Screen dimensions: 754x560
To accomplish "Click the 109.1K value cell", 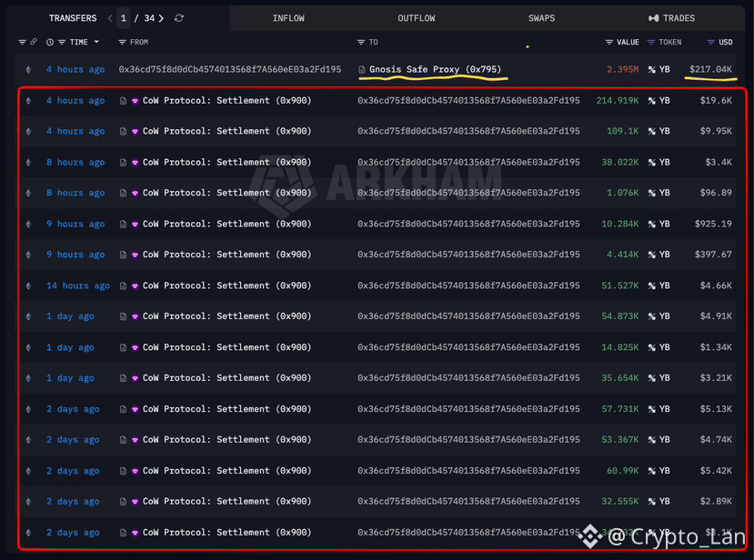I will pyautogui.click(x=622, y=131).
